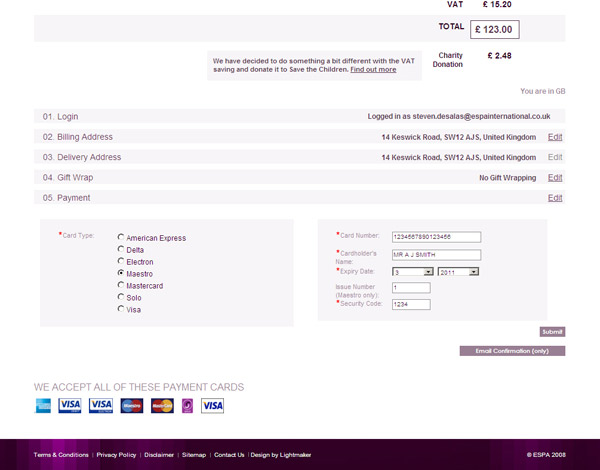Select American Express card type

[121, 237]
